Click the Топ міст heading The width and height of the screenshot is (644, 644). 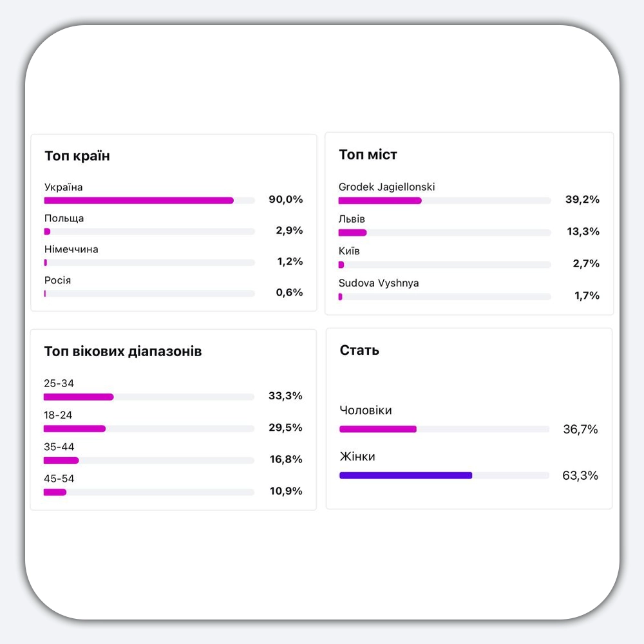(x=368, y=155)
